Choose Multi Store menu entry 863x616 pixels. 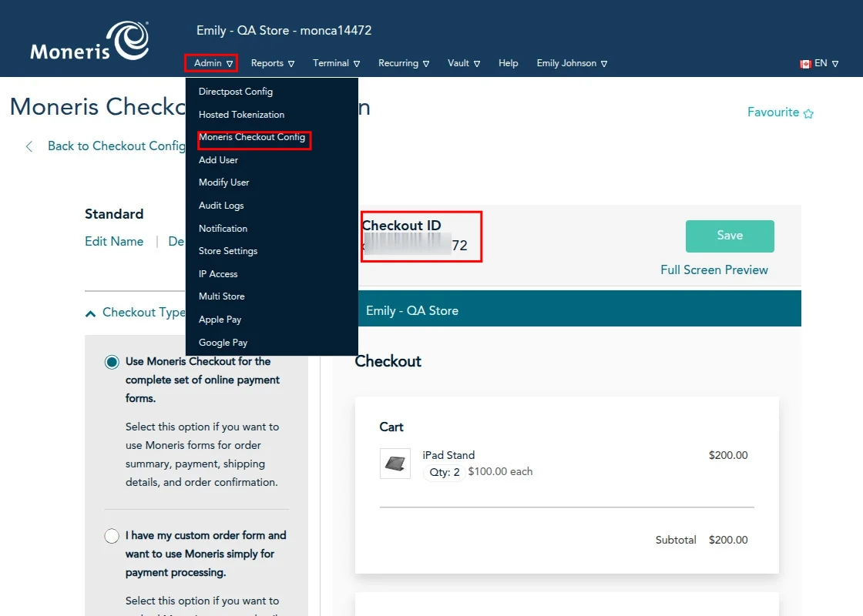point(222,296)
